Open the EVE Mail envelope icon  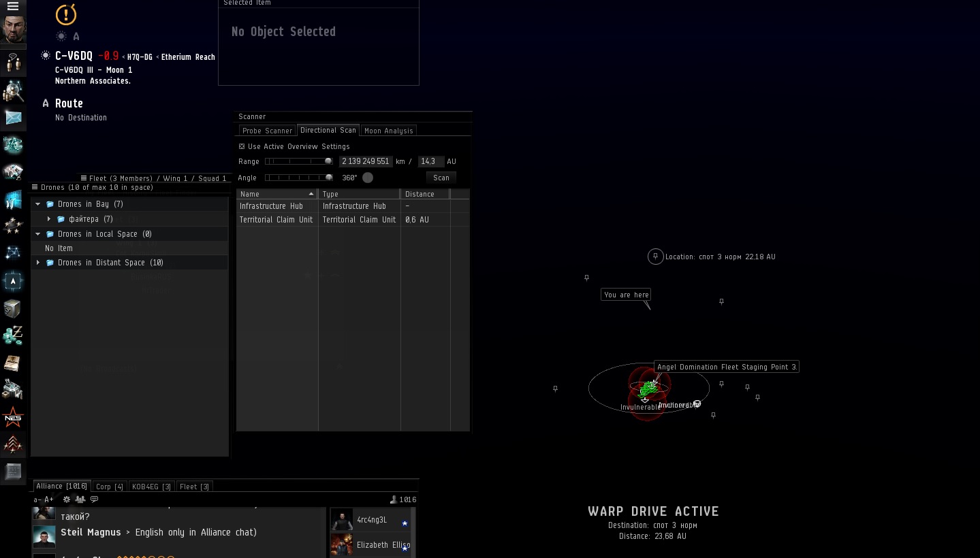pos(13,118)
